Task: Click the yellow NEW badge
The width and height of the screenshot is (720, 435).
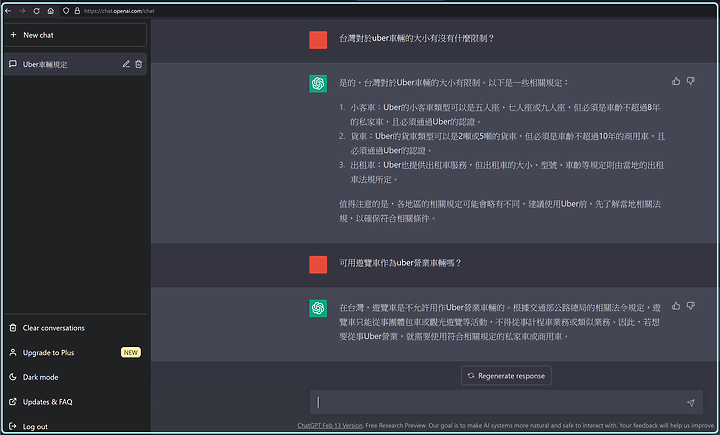Action: [131, 352]
